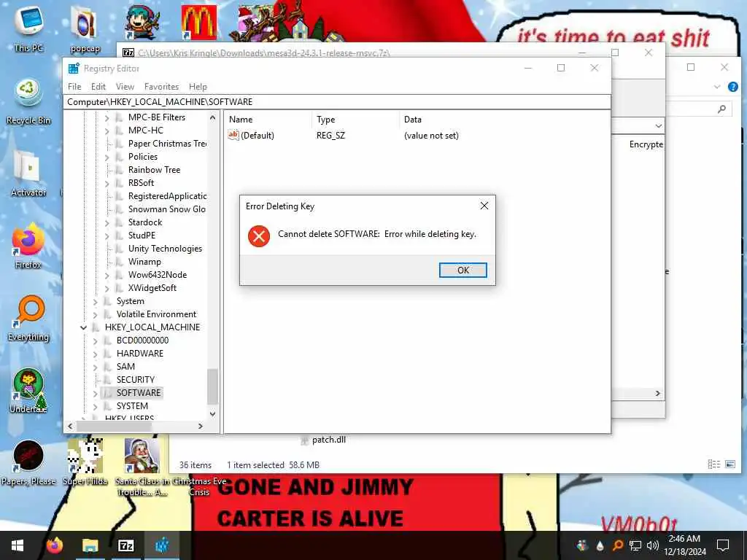Select the SECURITY key
Viewport: 747px width, 560px height.
coord(135,379)
